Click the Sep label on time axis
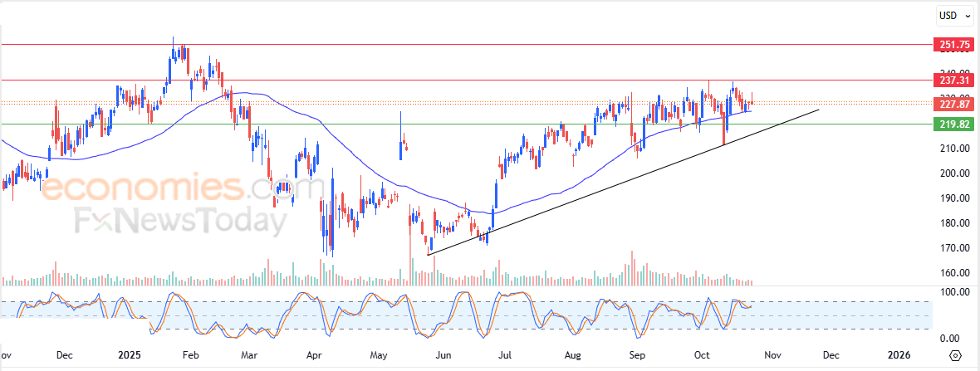Viewport: 980px width, 371px height. 637,355
